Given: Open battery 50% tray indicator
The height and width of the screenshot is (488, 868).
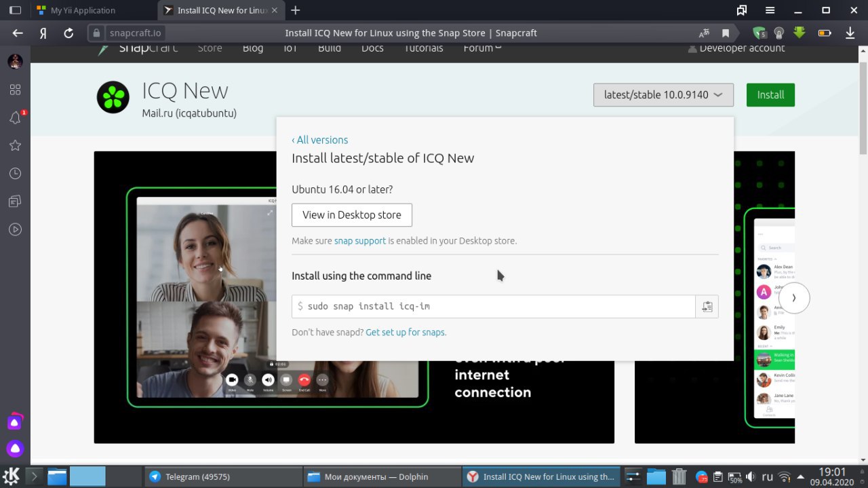Looking at the screenshot, I should (735, 476).
